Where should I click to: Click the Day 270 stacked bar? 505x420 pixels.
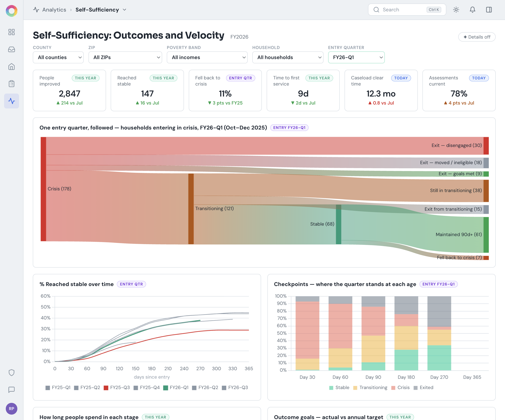point(439,333)
